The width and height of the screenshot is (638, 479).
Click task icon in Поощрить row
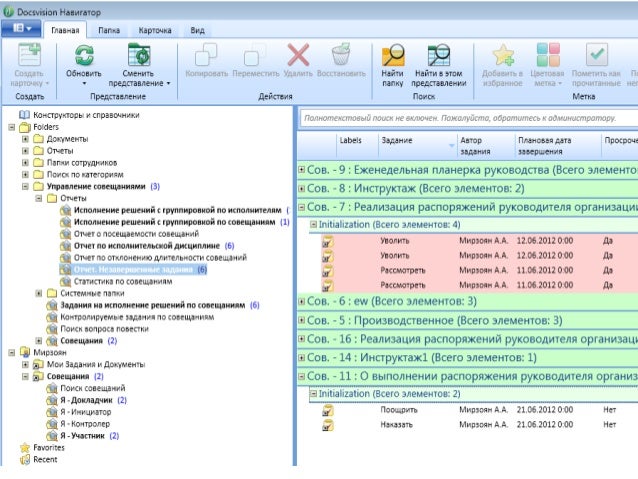point(328,410)
